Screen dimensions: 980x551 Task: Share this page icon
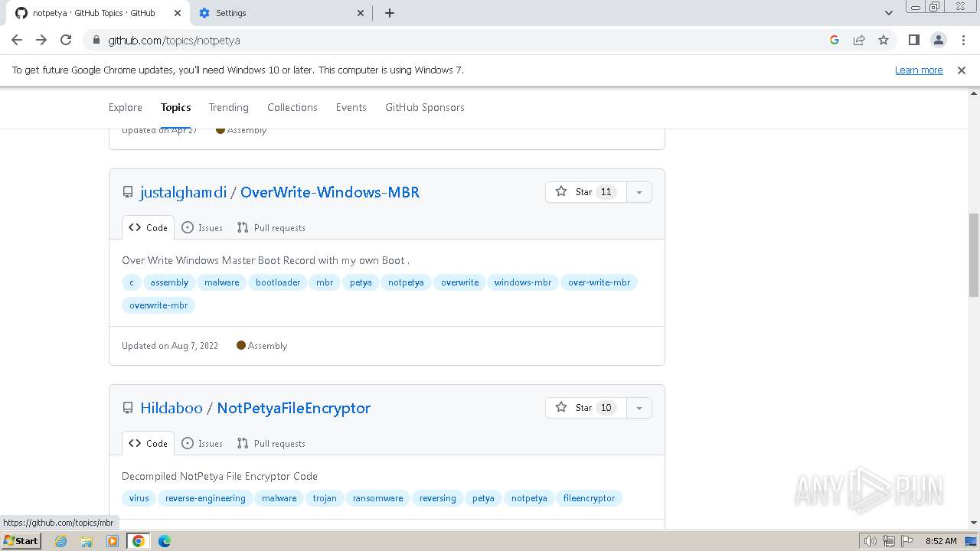click(x=859, y=40)
